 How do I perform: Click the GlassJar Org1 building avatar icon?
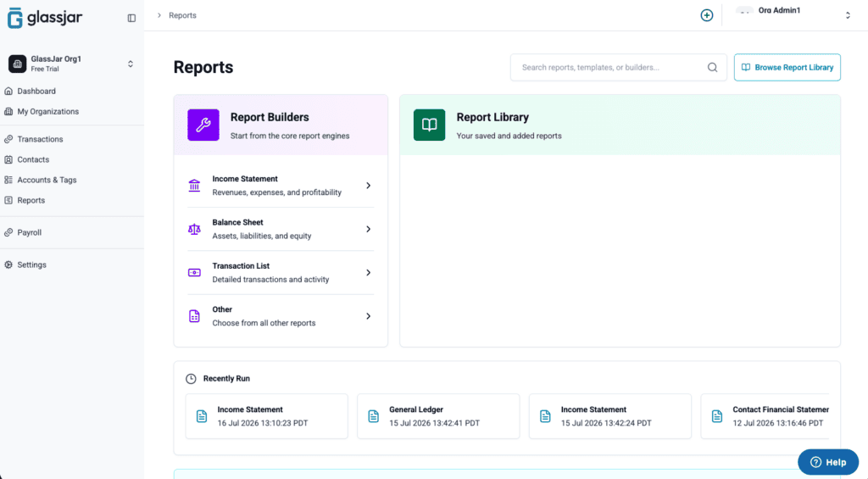point(17,64)
